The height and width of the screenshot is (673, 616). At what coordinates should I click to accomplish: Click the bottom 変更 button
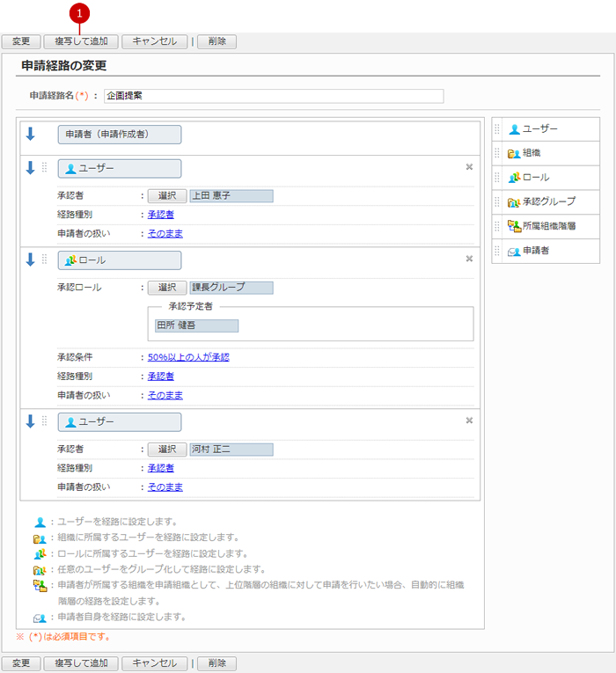(x=21, y=663)
